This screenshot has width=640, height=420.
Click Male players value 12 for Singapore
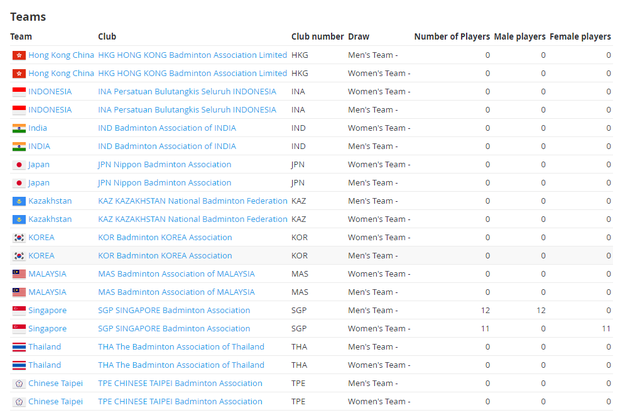[x=541, y=311]
